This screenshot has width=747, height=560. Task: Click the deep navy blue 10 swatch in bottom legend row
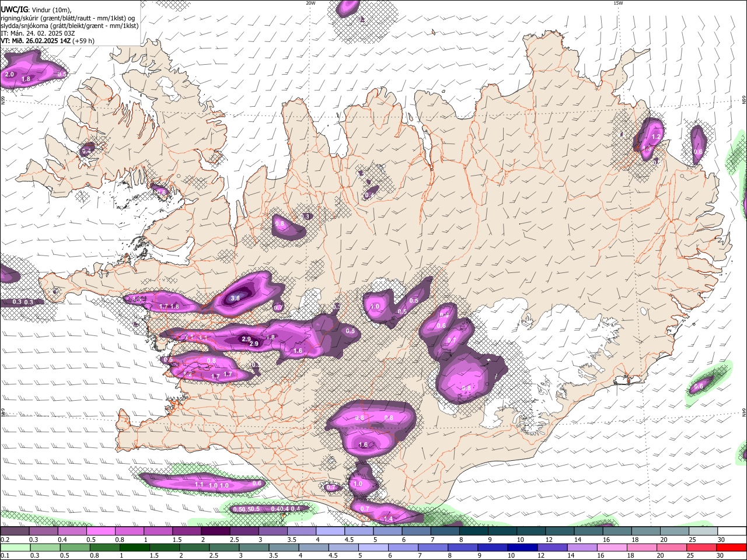(522, 548)
